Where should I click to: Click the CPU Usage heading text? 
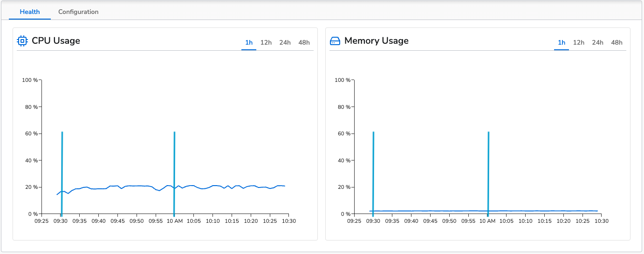click(x=56, y=41)
